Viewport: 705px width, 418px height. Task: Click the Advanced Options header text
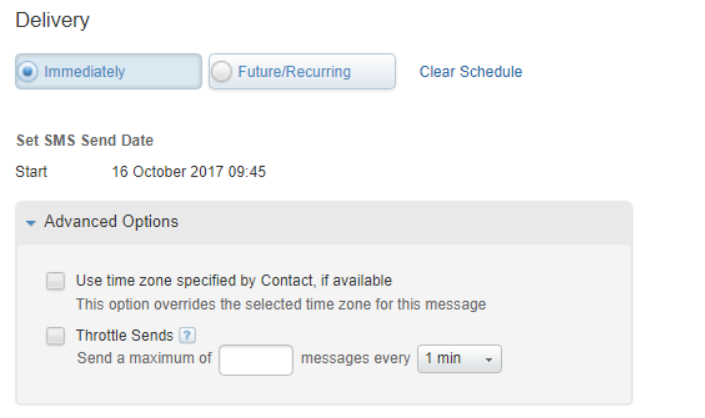[111, 222]
